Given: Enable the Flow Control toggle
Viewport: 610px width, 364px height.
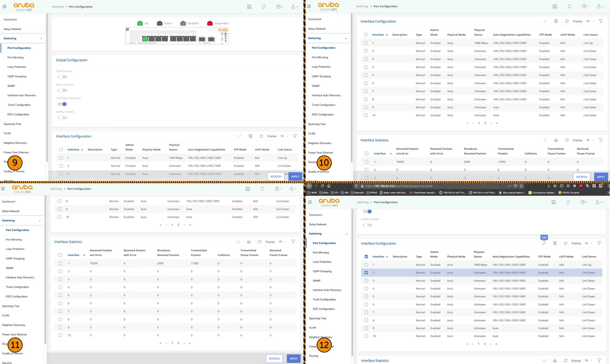Looking at the screenshot, I should click(62, 77).
